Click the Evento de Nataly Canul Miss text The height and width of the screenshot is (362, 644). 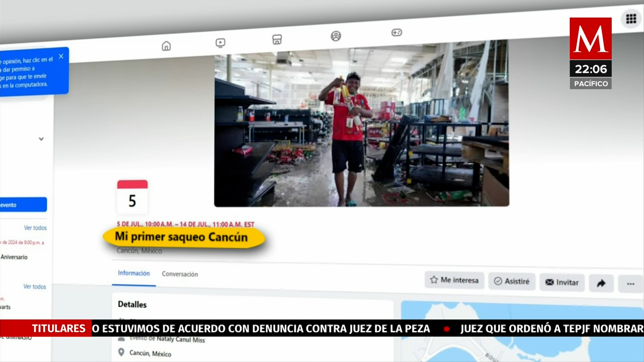167,339
